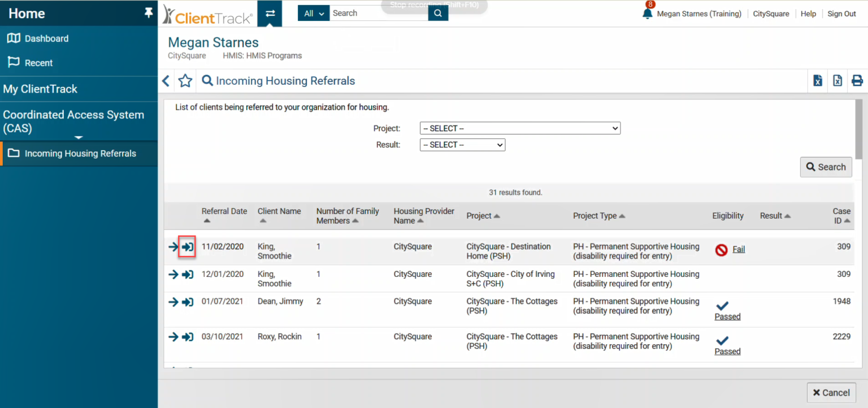Click the workspace switcher arrows beside ClientTrack logo
Screen dimensions: 868x408
point(270,13)
